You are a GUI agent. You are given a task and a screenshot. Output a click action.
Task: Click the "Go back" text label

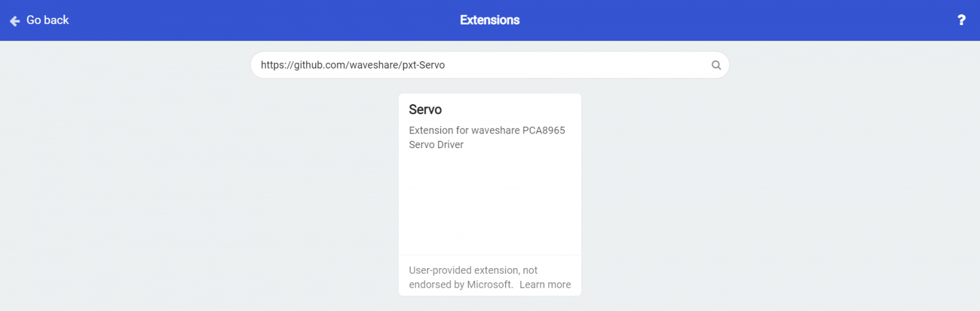48,20
